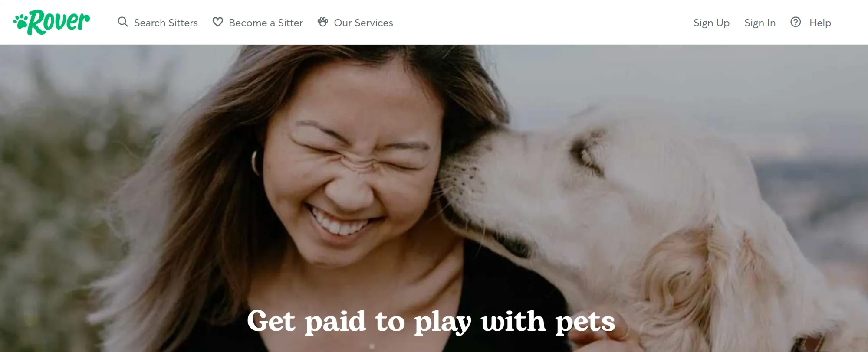Open the Search Sitters link
The width and height of the screenshot is (868, 352).
[166, 23]
